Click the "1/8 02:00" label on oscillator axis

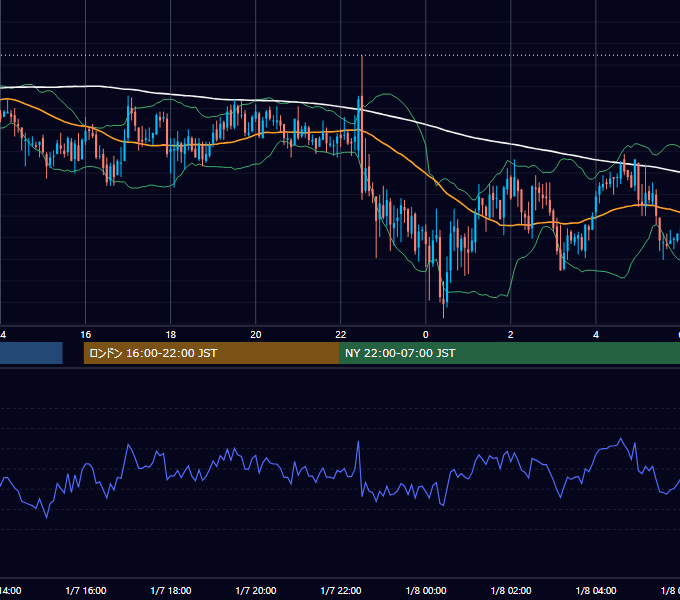(511, 591)
